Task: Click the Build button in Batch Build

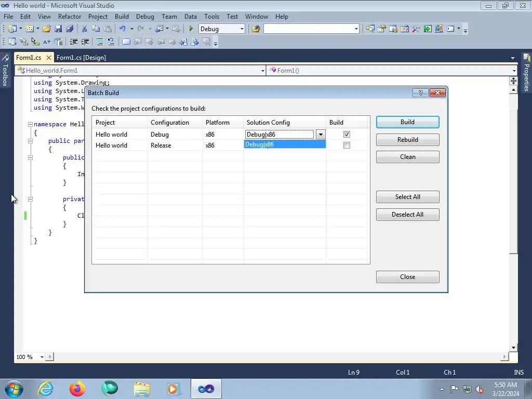Action: click(407, 122)
